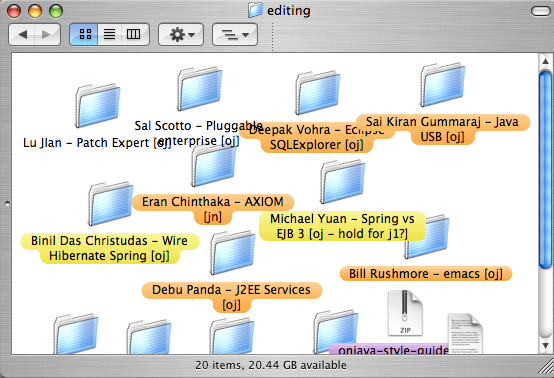Switch to column view
Screen dimensions: 554x378
134,34
